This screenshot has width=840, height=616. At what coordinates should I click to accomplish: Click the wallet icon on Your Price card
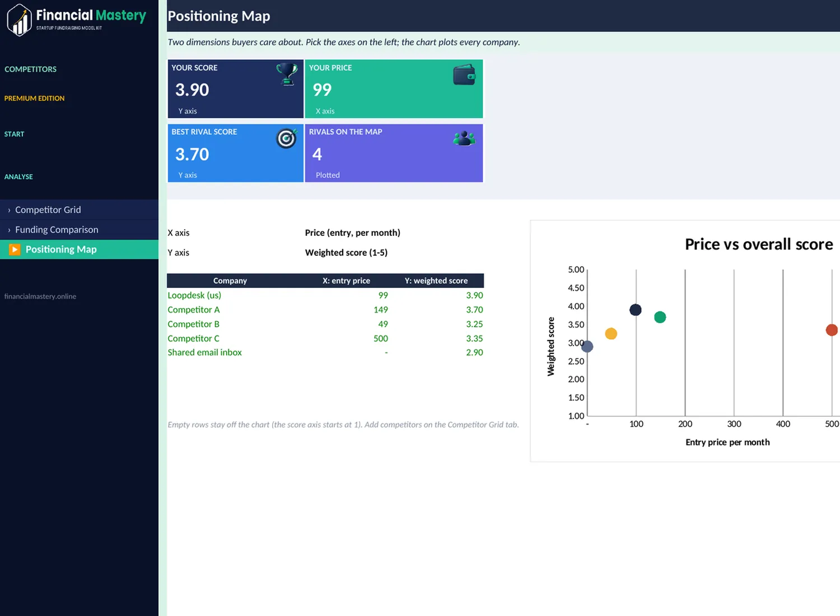[x=464, y=74]
